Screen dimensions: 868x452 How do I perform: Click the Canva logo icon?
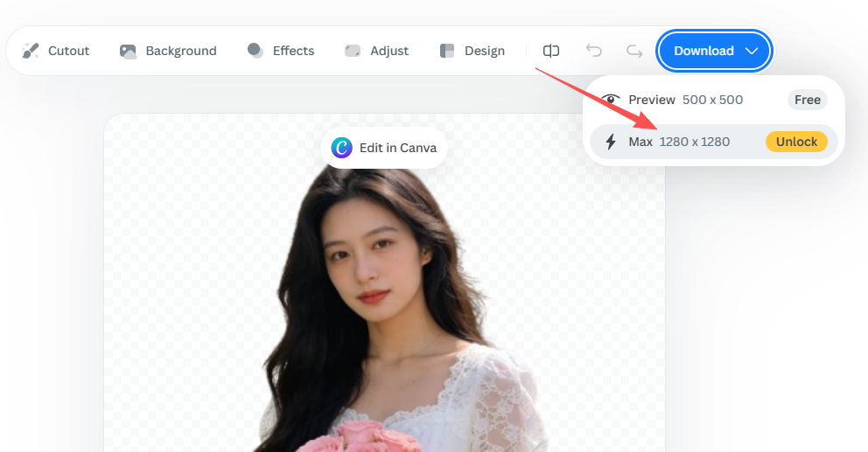click(342, 148)
